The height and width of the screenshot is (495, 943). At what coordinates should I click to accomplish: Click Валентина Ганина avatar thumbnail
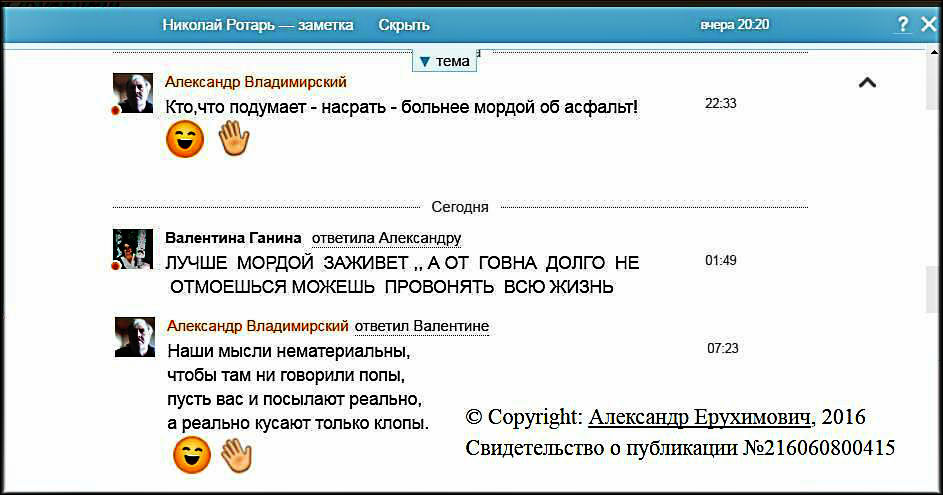point(133,248)
